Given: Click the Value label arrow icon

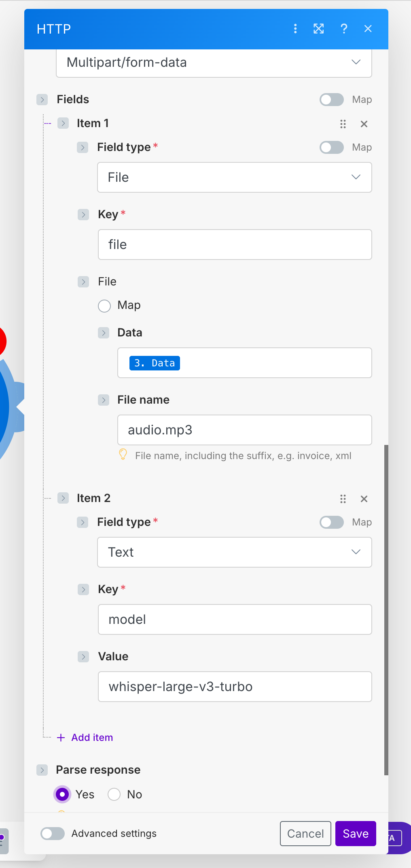Looking at the screenshot, I should tap(83, 657).
